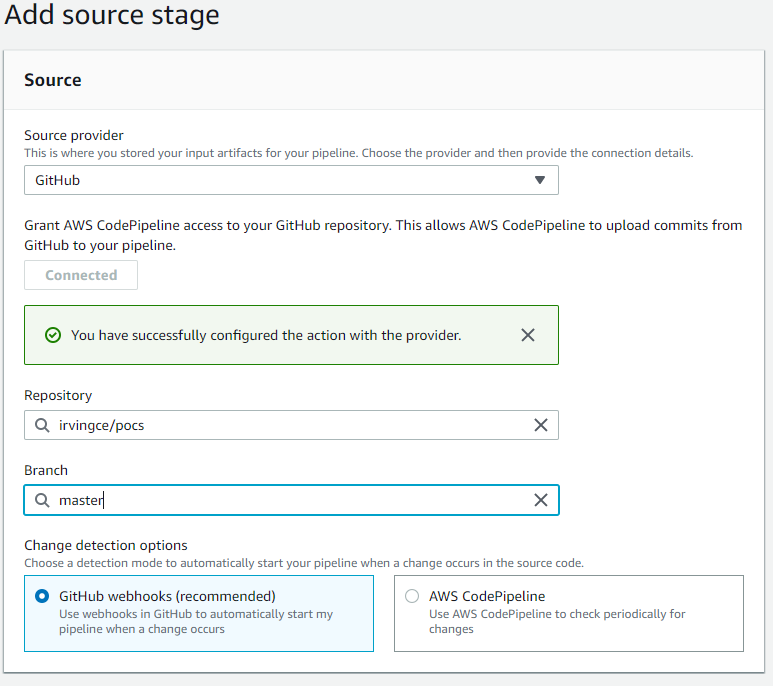This screenshot has width=773, height=686.
Task: Click the Branch field containing master
Action: [291, 500]
